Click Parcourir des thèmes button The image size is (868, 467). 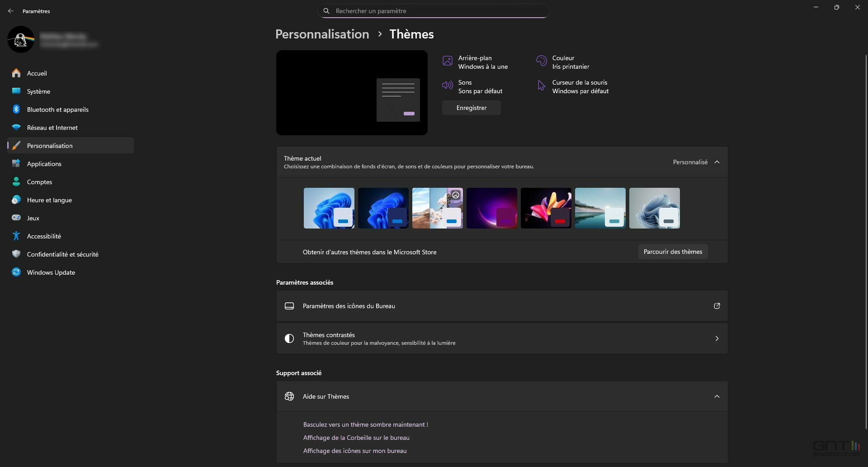(x=673, y=252)
